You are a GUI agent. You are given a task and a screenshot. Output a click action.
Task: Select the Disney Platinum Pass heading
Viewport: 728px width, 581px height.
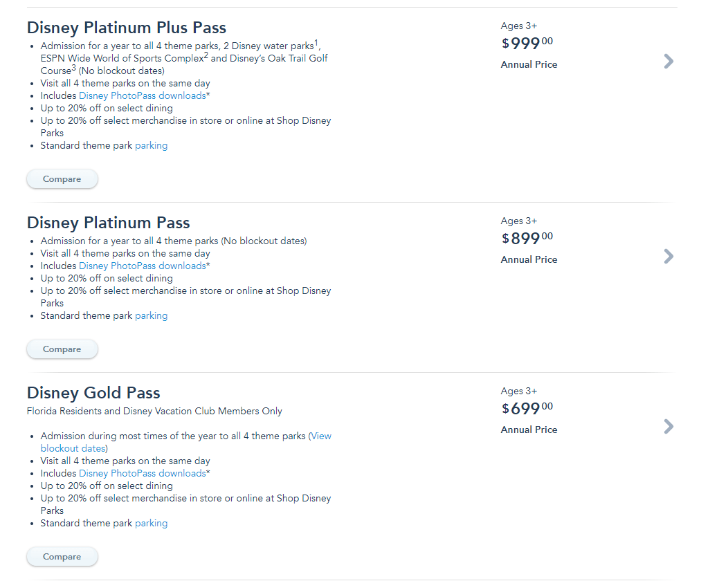[108, 223]
